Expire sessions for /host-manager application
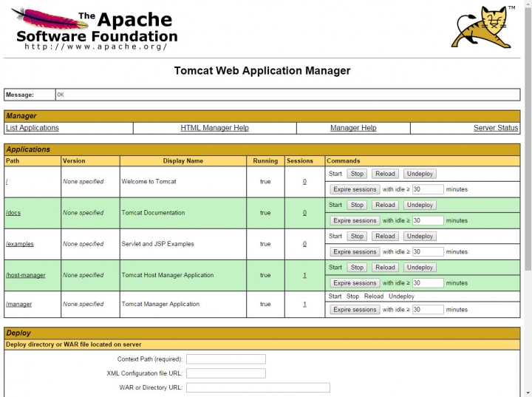The width and height of the screenshot is (532, 397). pyautogui.click(x=355, y=283)
